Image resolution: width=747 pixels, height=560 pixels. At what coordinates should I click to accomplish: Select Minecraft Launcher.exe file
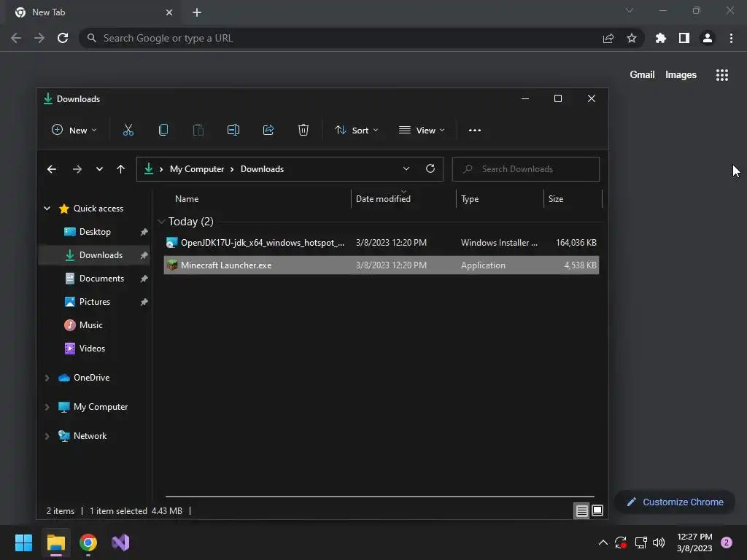tap(381, 265)
